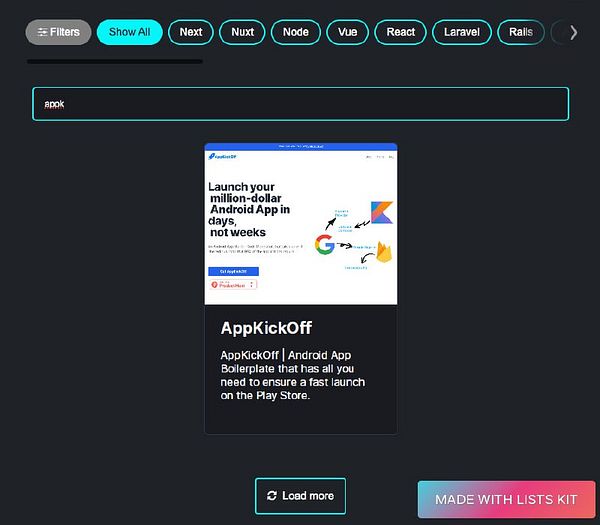Show more filter tags with right chevron
Screen dimensions: 600x525
click(573, 33)
